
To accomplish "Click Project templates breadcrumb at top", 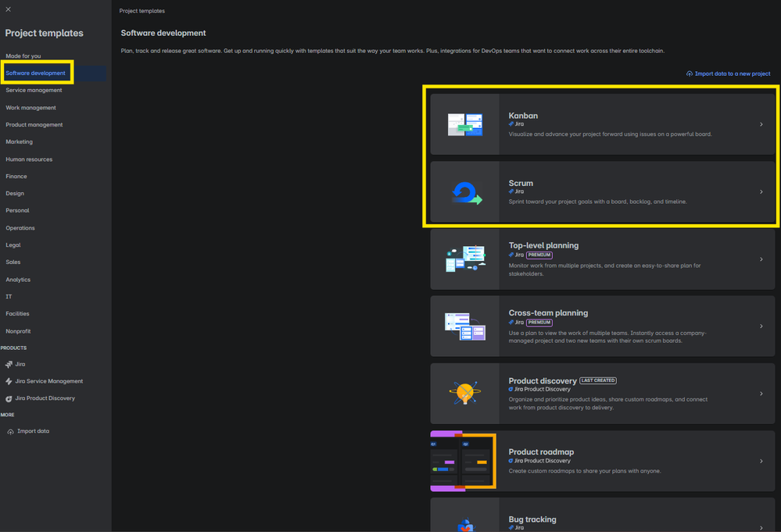I will [142, 11].
